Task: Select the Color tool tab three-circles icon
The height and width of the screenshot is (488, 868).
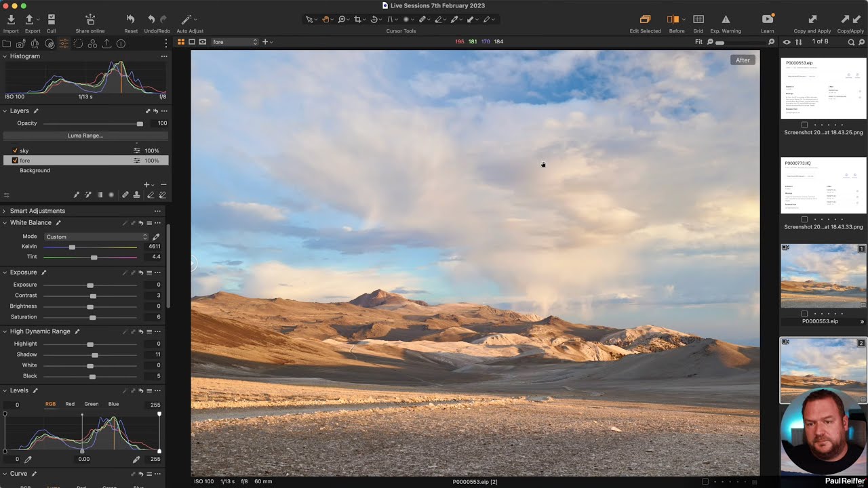Action: tap(92, 43)
